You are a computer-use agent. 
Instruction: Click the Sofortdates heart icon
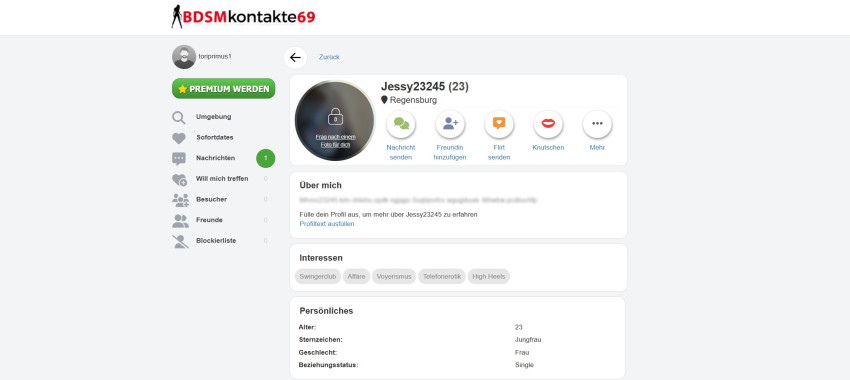click(179, 138)
